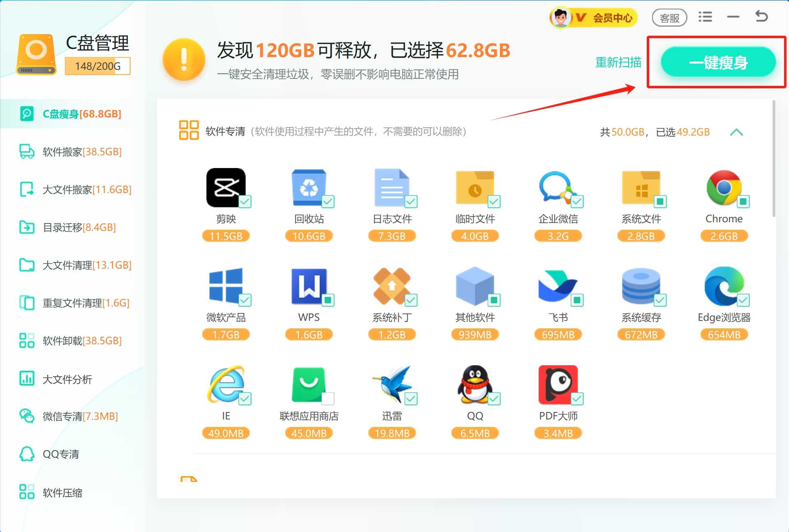
Task: Go to 目录迁移[8.4GB] section
Action: point(72,227)
